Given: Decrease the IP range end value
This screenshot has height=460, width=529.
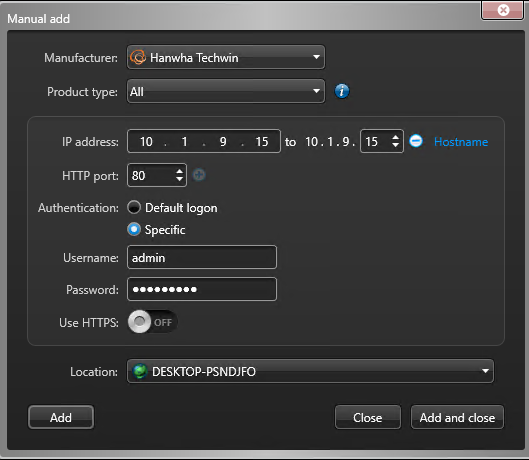Looking at the screenshot, I should pyautogui.click(x=395, y=145).
